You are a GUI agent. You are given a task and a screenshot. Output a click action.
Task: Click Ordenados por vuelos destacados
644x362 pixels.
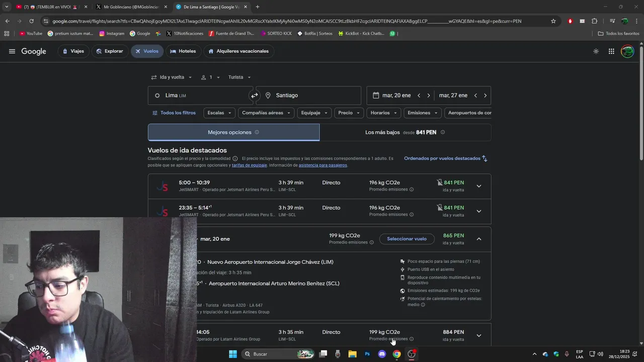tap(442, 158)
